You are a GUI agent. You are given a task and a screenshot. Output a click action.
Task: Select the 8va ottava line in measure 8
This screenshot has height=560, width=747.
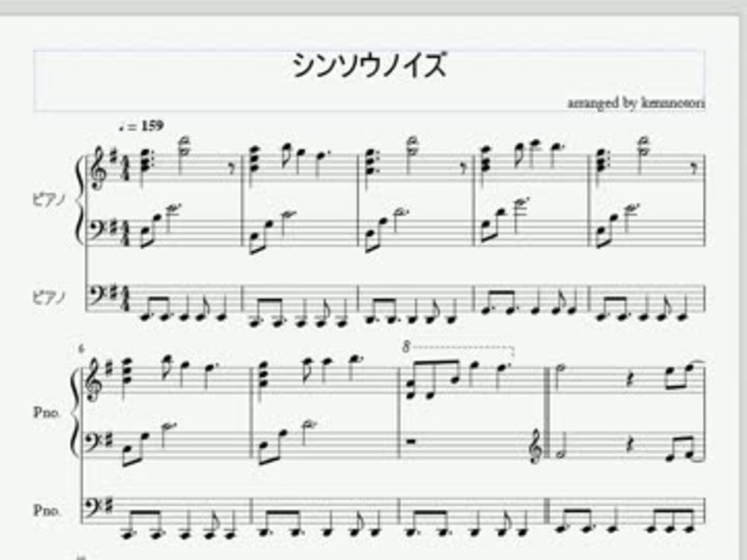click(458, 348)
